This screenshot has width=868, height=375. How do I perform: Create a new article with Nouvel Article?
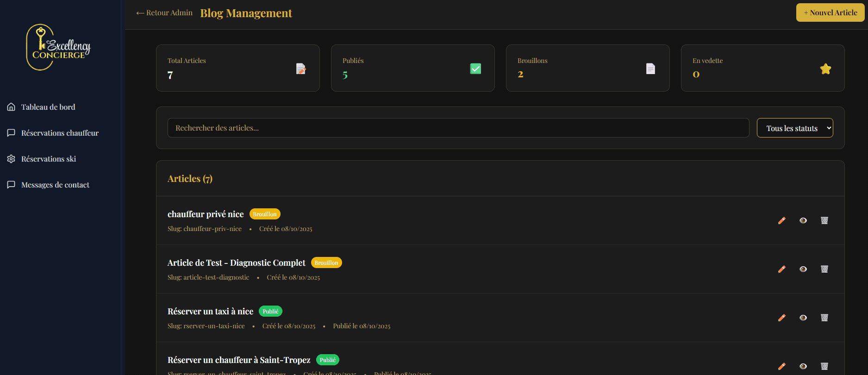pos(830,13)
